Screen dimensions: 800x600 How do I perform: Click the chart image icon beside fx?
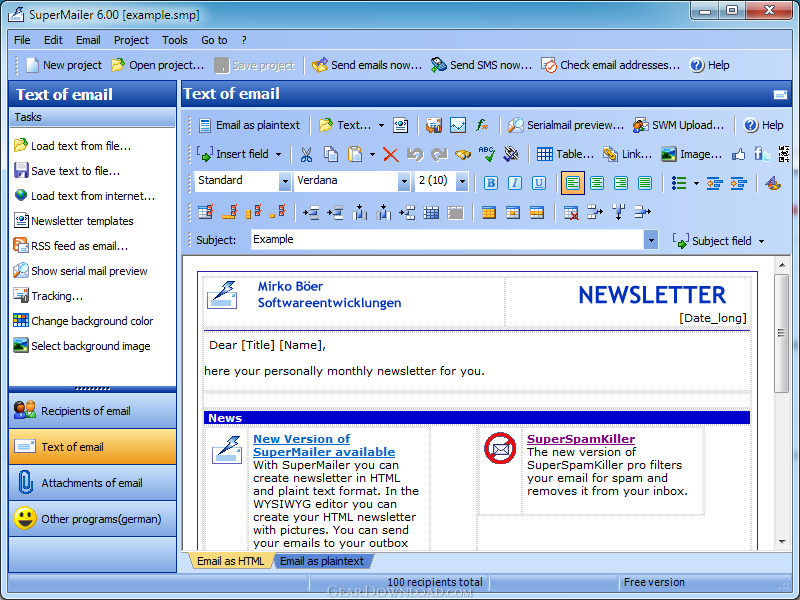458,125
